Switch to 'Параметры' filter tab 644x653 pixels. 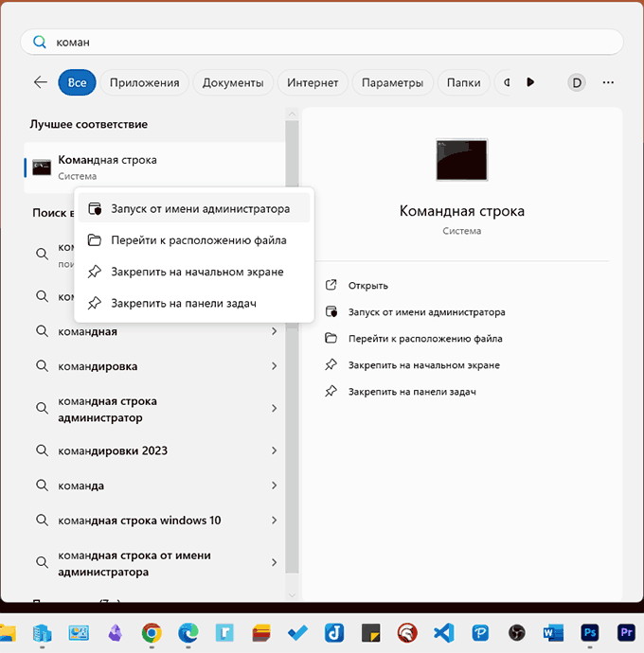(393, 82)
